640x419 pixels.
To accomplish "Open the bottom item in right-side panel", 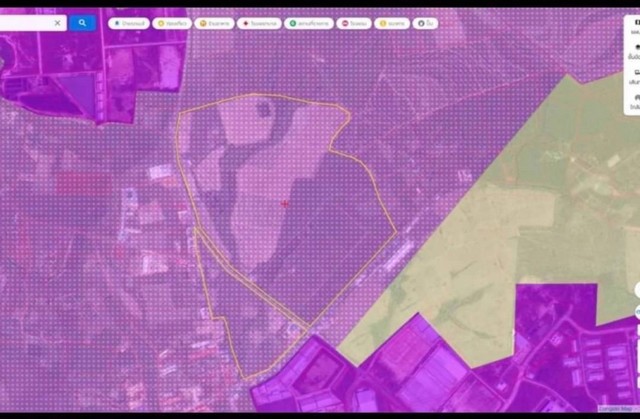I will pyautogui.click(x=635, y=96).
